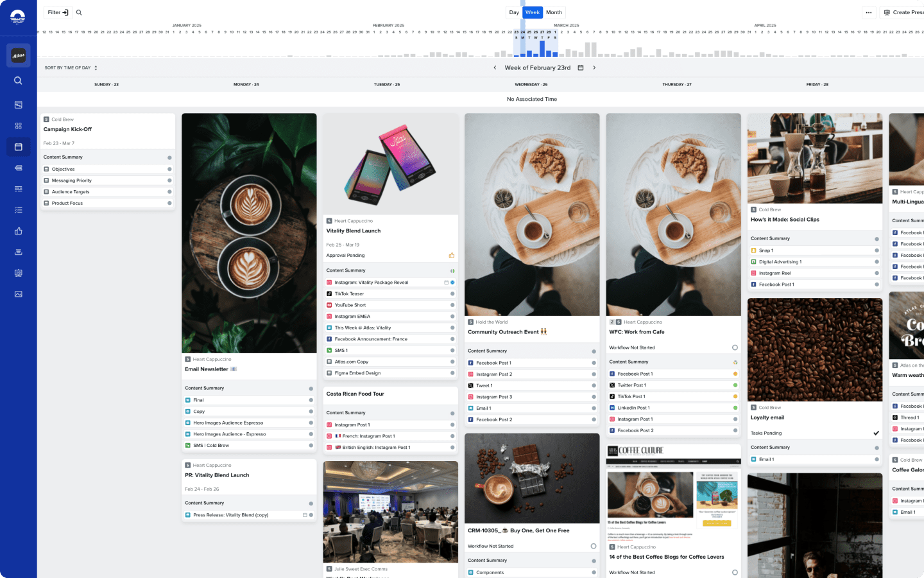
Task: Click the Threads icon on the Thread 1 row
Action: tap(895, 417)
